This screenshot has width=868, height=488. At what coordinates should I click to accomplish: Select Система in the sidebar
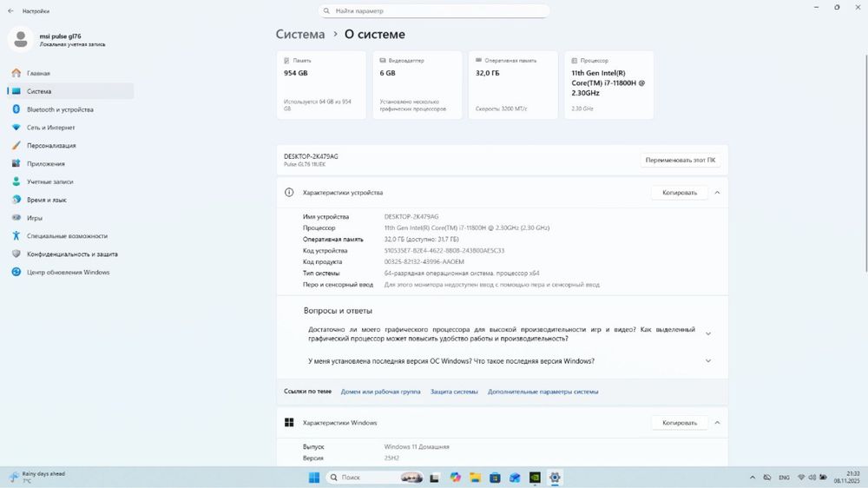point(70,91)
